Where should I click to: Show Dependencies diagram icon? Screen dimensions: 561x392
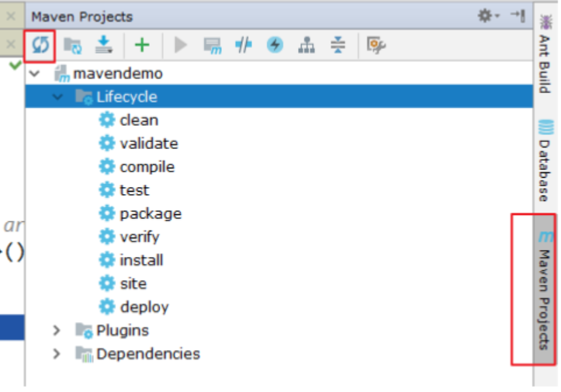(306, 45)
